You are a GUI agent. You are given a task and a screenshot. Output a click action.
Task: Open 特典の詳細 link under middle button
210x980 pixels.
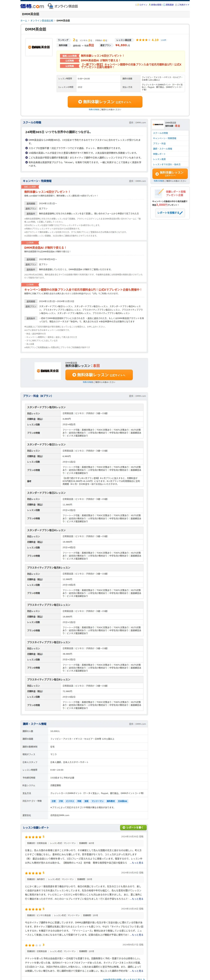click(x=88, y=382)
